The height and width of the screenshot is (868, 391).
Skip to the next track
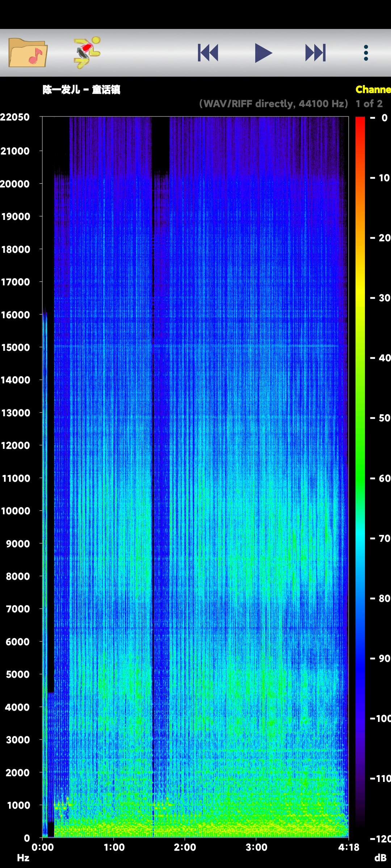(x=315, y=53)
